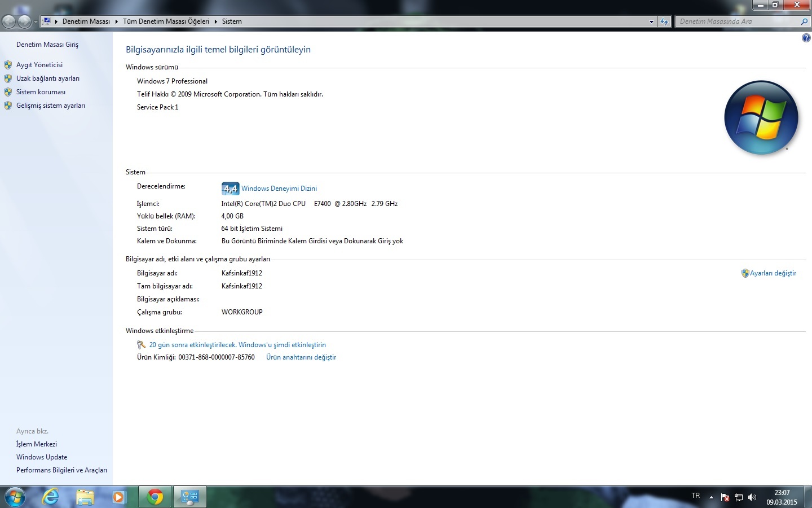Launch Internet Explorer from taskbar
The image size is (812, 508).
[x=51, y=497]
